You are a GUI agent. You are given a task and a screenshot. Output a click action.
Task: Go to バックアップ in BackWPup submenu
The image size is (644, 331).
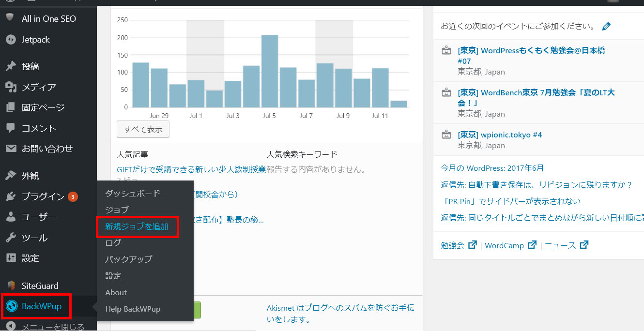pos(129,259)
